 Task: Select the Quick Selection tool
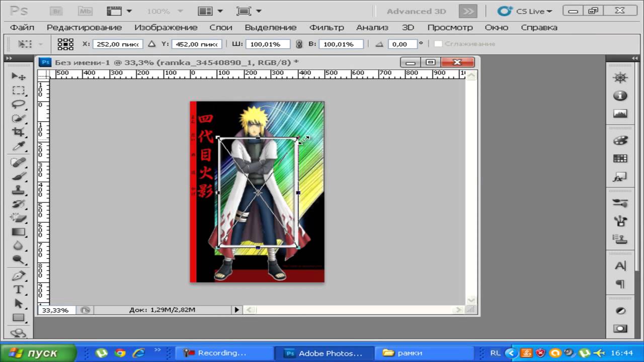(x=19, y=118)
